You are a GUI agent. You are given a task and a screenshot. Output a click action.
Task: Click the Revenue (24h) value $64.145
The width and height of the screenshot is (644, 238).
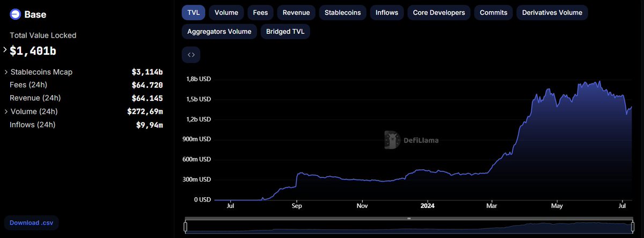click(x=147, y=98)
